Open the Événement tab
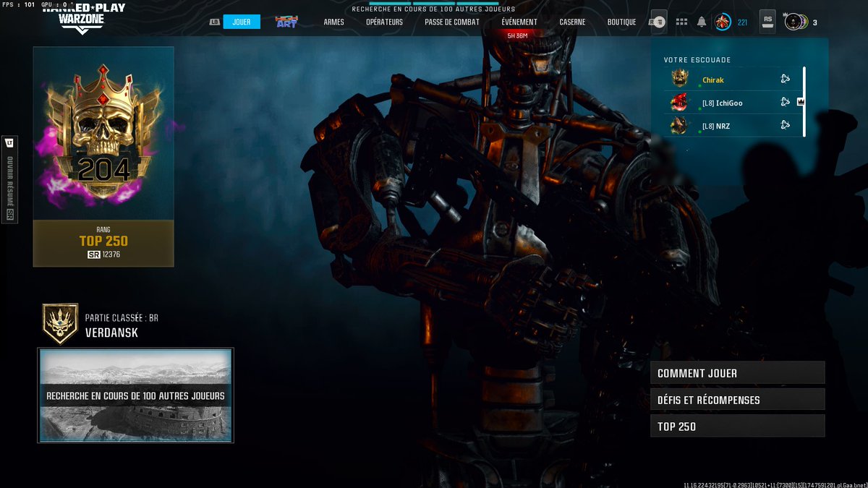 pyautogui.click(x=519, y=22)
